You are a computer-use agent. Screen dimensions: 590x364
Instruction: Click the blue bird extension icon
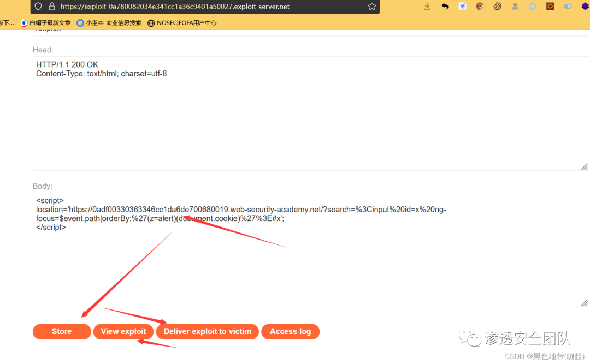click(x=463, y=7)
